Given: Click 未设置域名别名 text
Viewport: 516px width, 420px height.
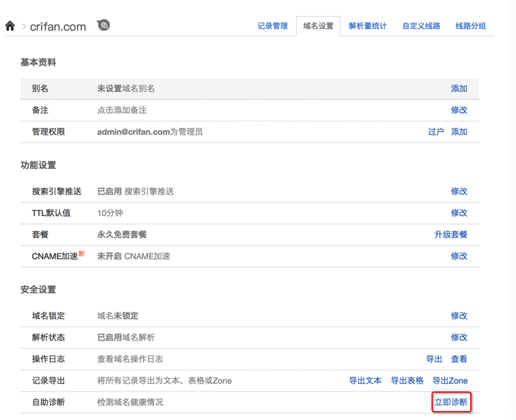Looking at the screenshot, I should (x=126, y=88).
